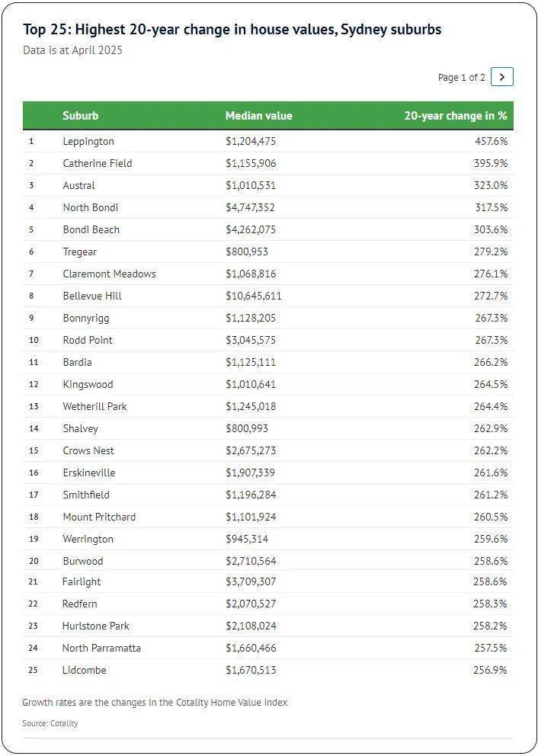Click the Source: Cotality text
The image size is (538, 756).
coord(50,722)
